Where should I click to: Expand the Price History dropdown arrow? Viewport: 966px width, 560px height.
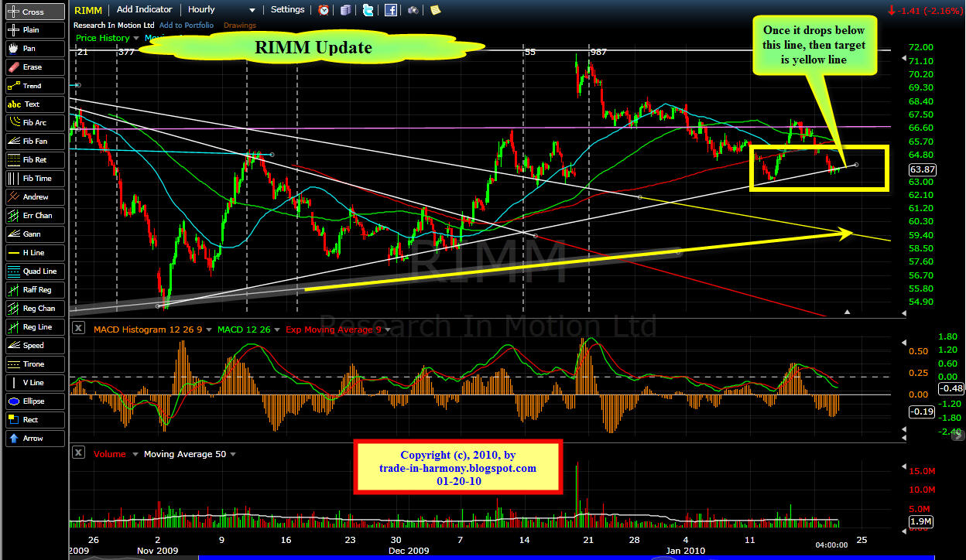tap(136, 38)
